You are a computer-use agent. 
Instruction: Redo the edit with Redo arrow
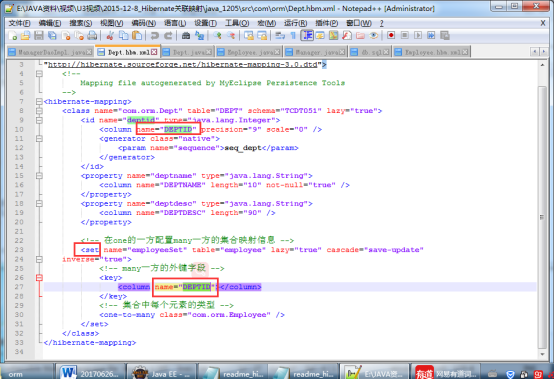(x=168, y=35)
